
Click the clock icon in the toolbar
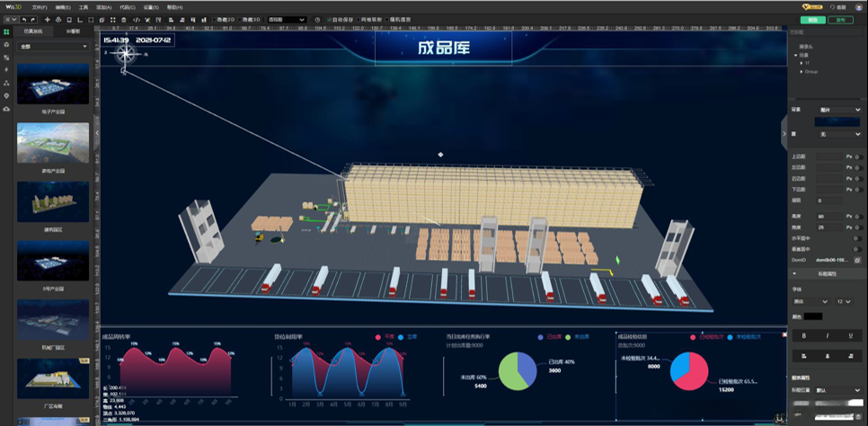[318, 20]
